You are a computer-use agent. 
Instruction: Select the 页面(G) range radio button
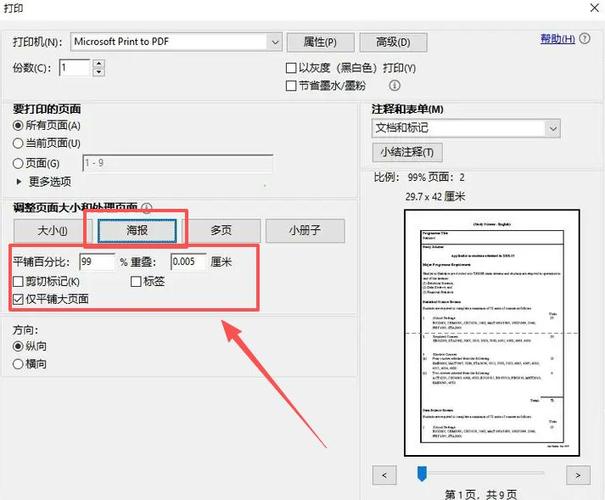[18, 164]
